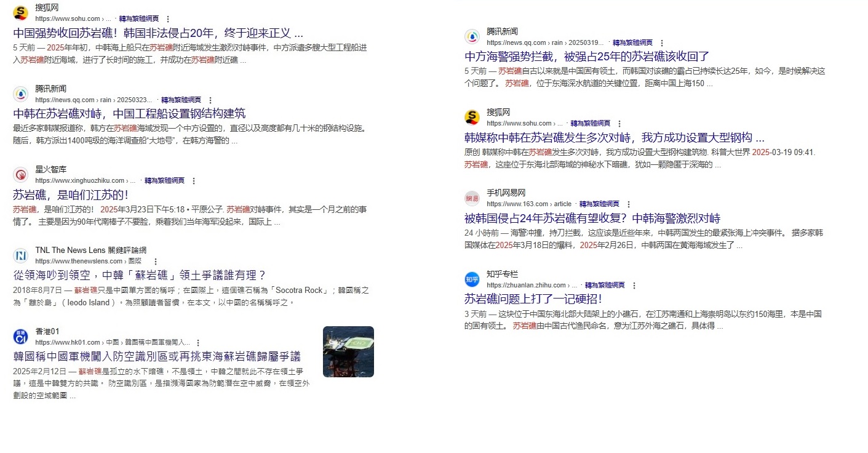Open the result 被韩国侵占24年苏岩礁有望收复?中韩海警激烈对峙
The image size is (868, 453).
(592, 218)
